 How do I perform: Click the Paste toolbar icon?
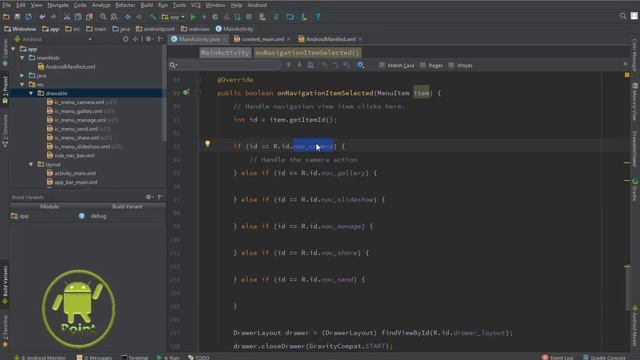[x=89, y=17]
